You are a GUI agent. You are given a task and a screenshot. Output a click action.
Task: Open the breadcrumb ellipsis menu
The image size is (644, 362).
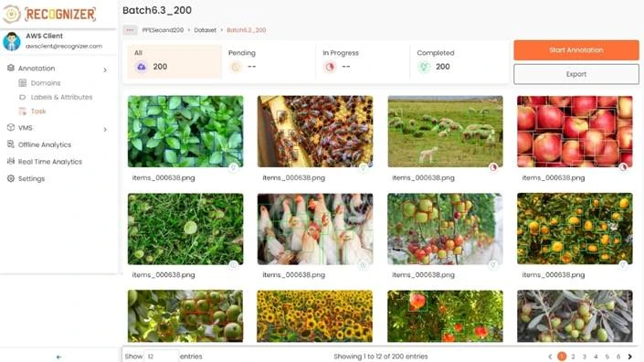click(130, 30)
